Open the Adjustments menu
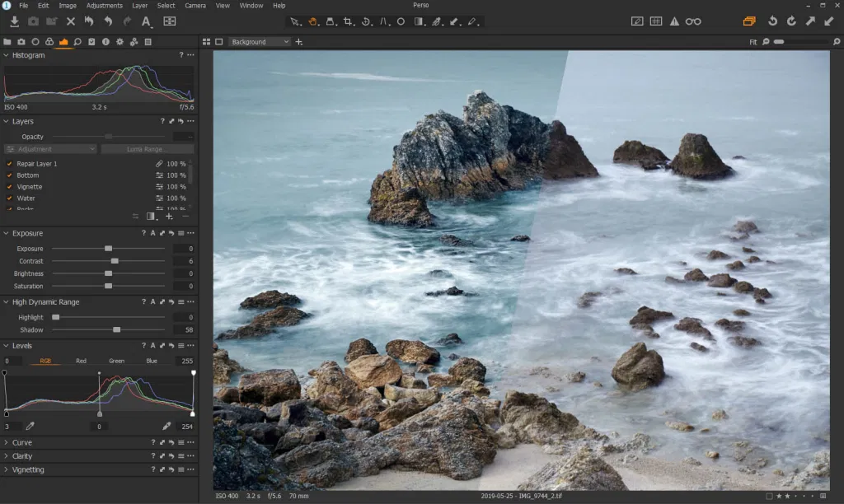Viewport: 844px width, 504px height. click(x=104, y=6)
